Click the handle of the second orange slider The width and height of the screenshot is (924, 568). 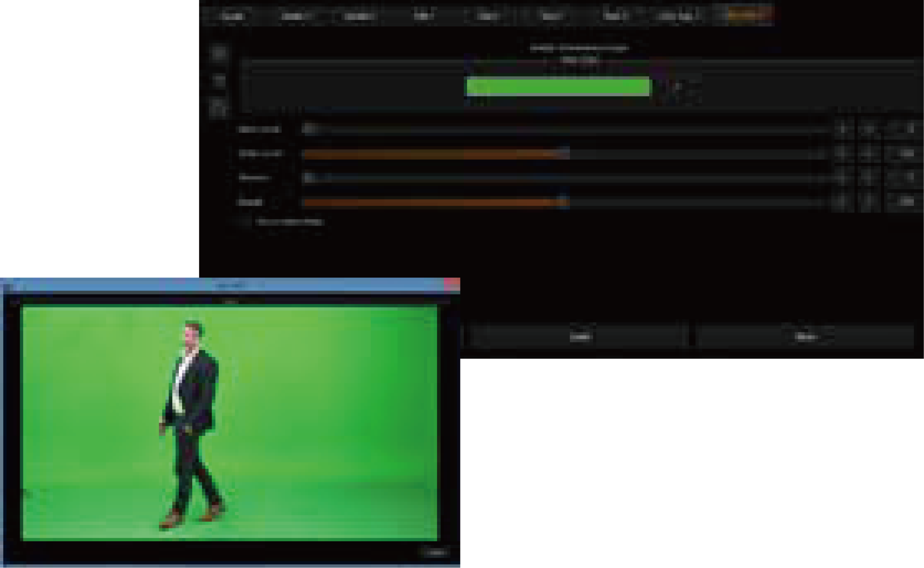click(564, 202)
